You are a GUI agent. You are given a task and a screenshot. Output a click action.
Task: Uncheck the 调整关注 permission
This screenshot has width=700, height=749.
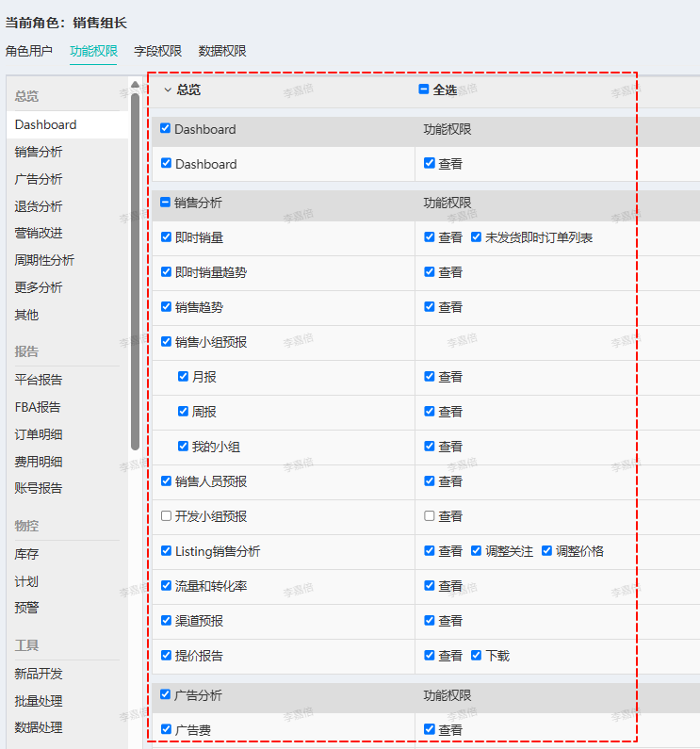click(x=476, y=551)
